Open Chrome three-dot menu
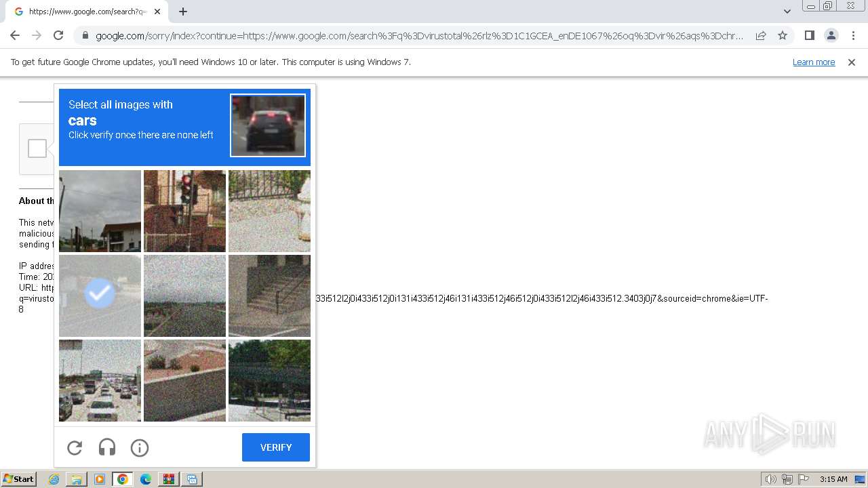Image resolution: width=868 pixels, height=488 pixels. tap(853, 35)
